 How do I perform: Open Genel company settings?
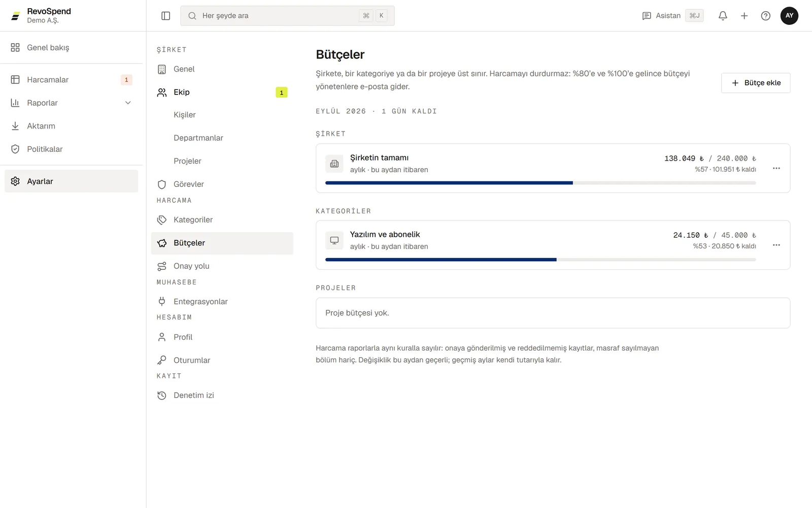[222, 69]
